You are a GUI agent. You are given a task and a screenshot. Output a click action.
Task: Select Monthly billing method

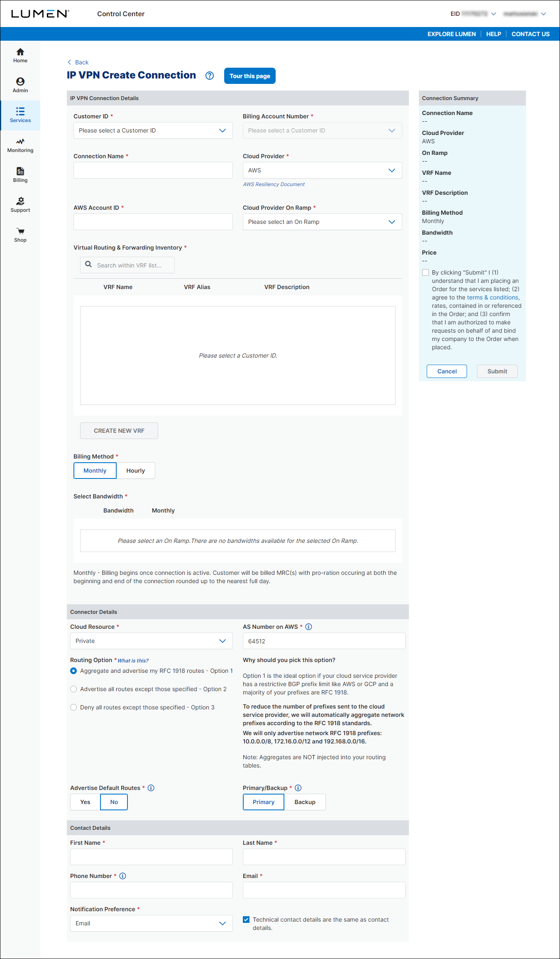(95, 471)
